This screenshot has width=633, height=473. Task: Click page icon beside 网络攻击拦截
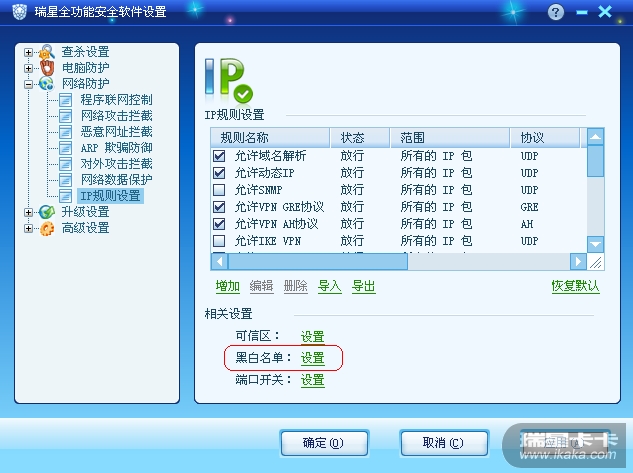[x=65, y=116]
